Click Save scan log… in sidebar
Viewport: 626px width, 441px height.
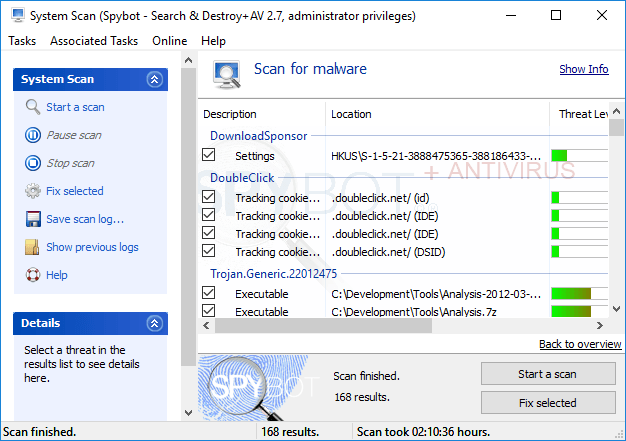[x=85, y=219]
